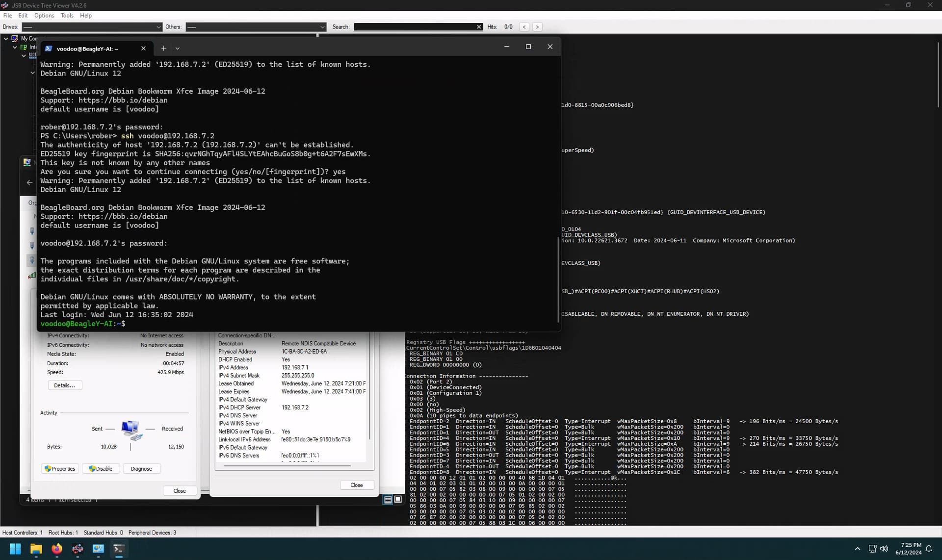This screenshot has width=942, height=560.
Task: Click the Details... button
Action: point(65,385)
